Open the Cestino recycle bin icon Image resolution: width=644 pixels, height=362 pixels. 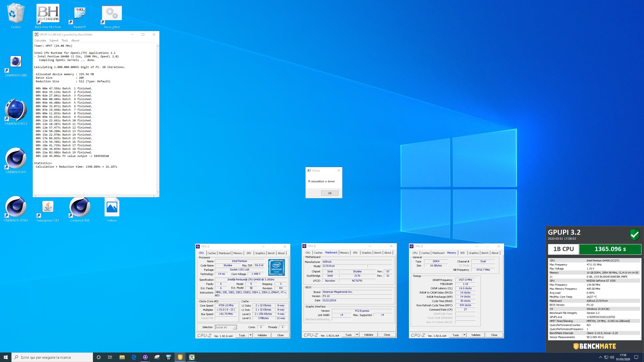point(16,15)
